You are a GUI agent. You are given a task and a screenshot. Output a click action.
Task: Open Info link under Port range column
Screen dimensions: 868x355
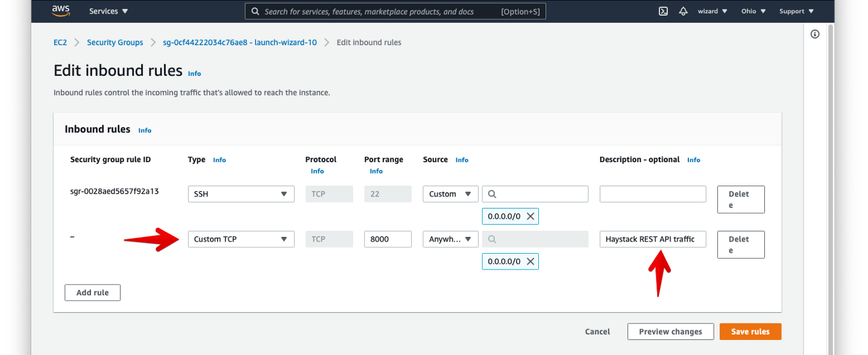click(376, 171)
